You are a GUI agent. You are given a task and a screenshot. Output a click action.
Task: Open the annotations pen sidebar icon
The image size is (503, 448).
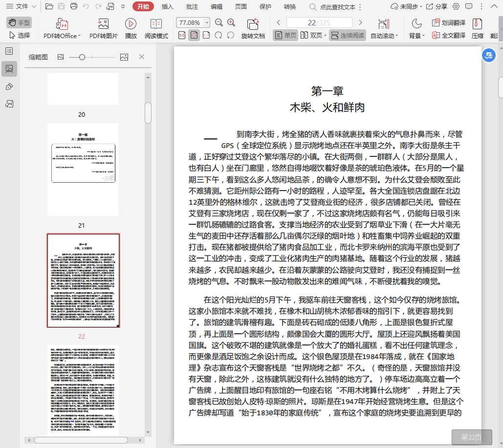click(x=9, y=86)
